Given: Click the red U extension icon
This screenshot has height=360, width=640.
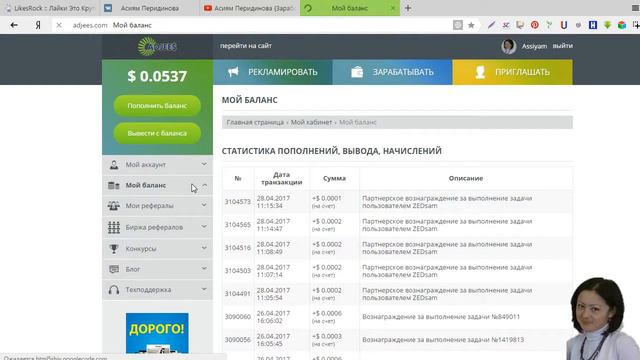Looking at the screenshot, I should pyautogui.click(x=564, y=25).
